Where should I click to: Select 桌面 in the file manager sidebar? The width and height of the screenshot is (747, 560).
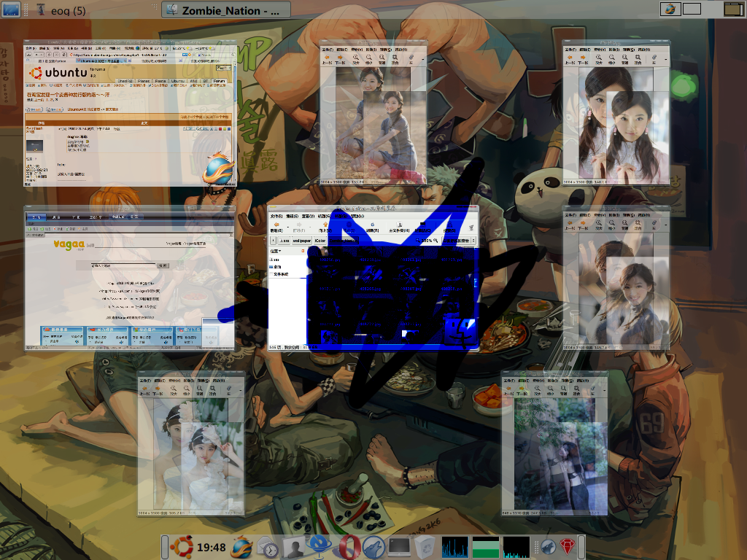(x=275, y=267)
